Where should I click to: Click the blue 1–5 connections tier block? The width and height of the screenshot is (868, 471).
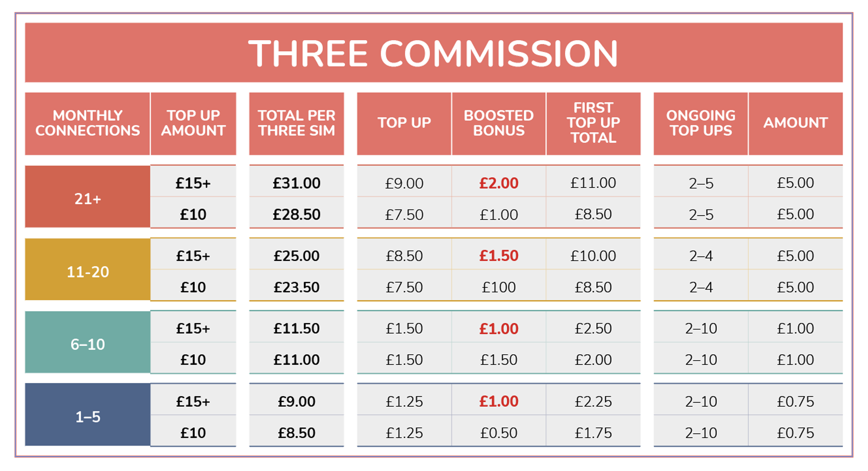(87, 414)
